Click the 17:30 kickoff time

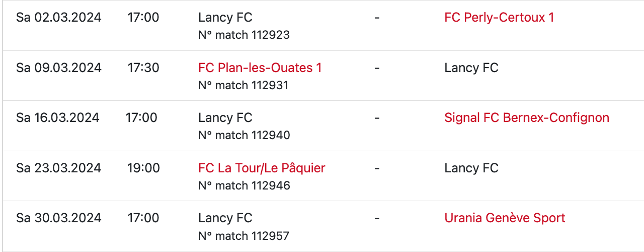143,68
